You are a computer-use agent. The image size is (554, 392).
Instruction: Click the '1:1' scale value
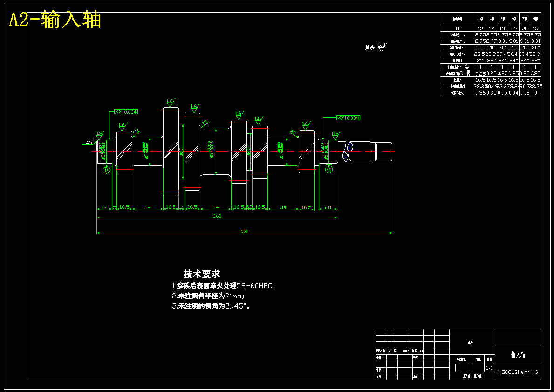(489, 368)
